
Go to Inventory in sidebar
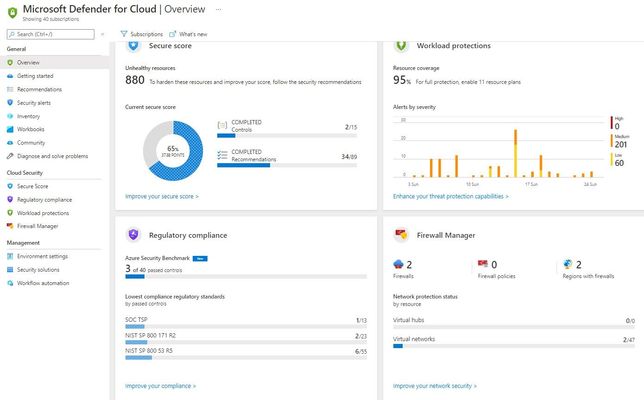pyautogui.click(x=28, y=116)
